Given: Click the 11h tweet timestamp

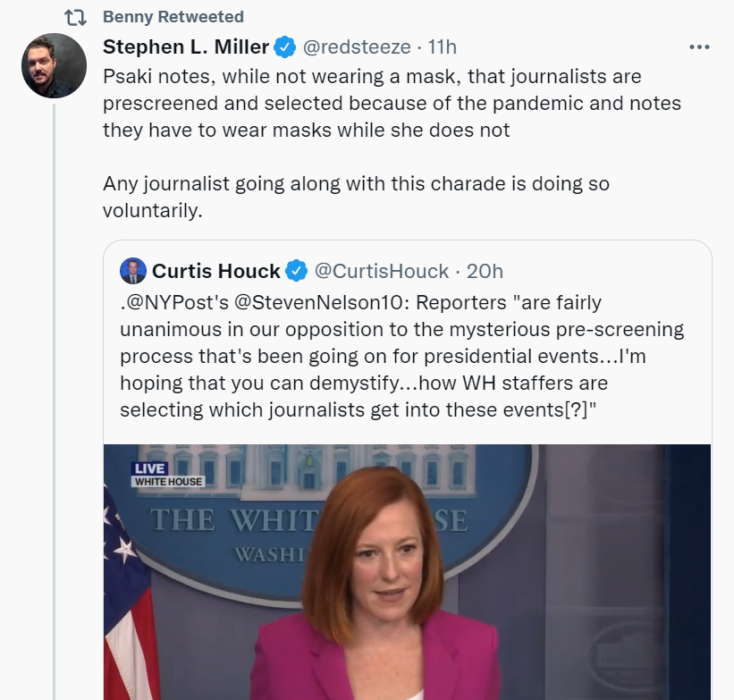Looking at the screenshot, I should pos(442,46).
